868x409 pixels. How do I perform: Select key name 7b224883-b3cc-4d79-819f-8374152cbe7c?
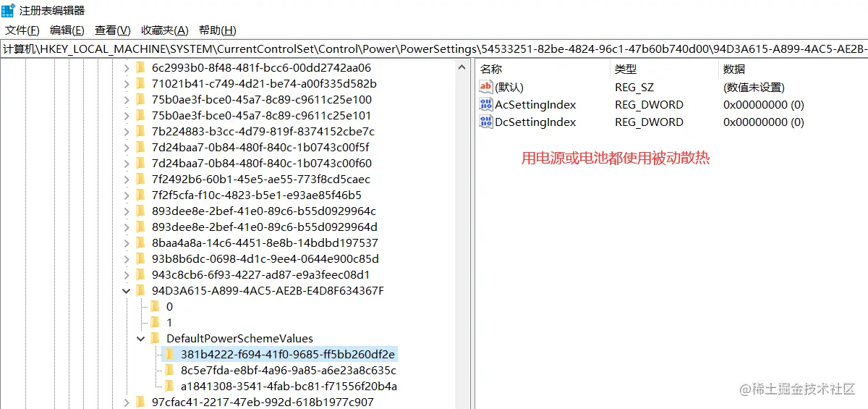263,131
